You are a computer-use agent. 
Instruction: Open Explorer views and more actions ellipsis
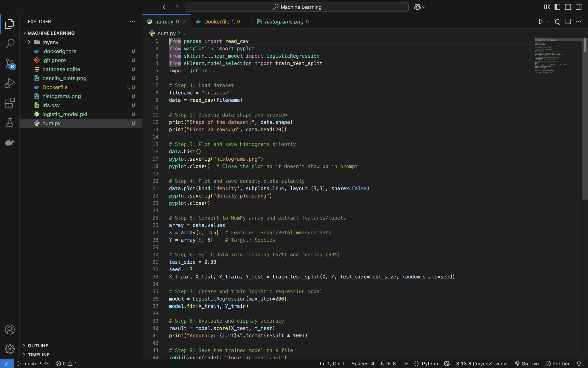tap(133, 21)
